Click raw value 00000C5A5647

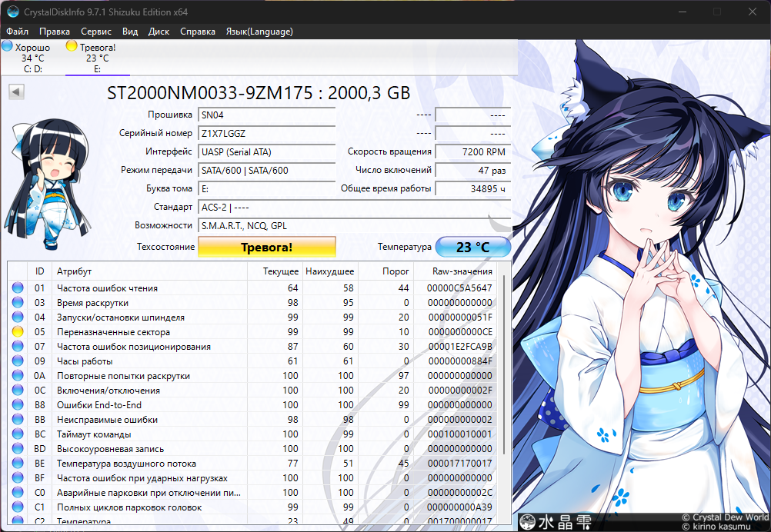point(459,288)
